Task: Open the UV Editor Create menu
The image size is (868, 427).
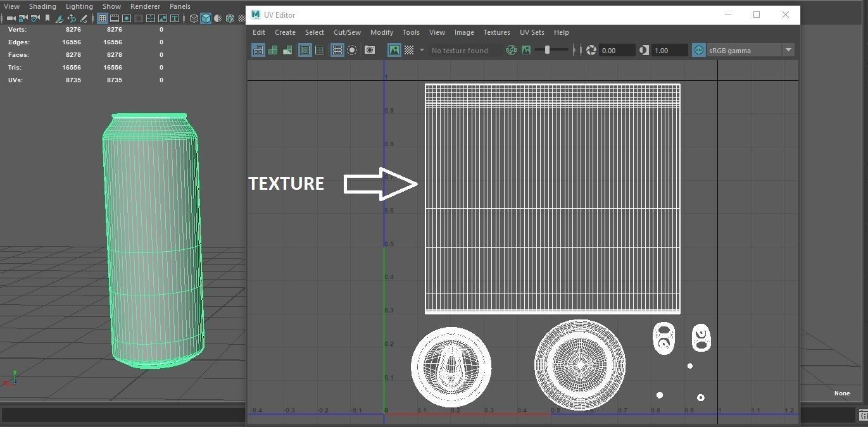Action: click(285, 32)
